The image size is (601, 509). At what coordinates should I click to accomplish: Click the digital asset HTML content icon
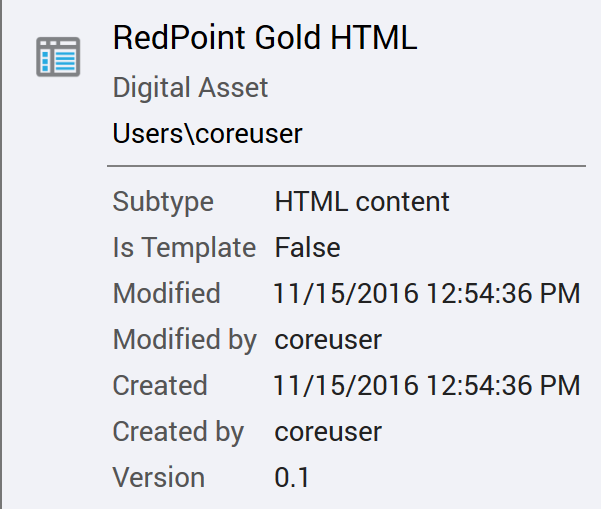(x=58, y=56)
